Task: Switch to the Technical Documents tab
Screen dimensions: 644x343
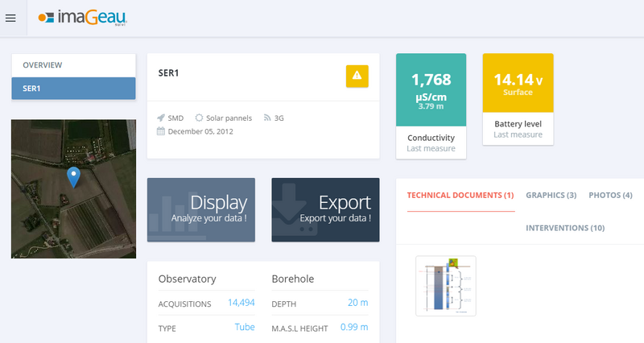Action: (460, 196)
